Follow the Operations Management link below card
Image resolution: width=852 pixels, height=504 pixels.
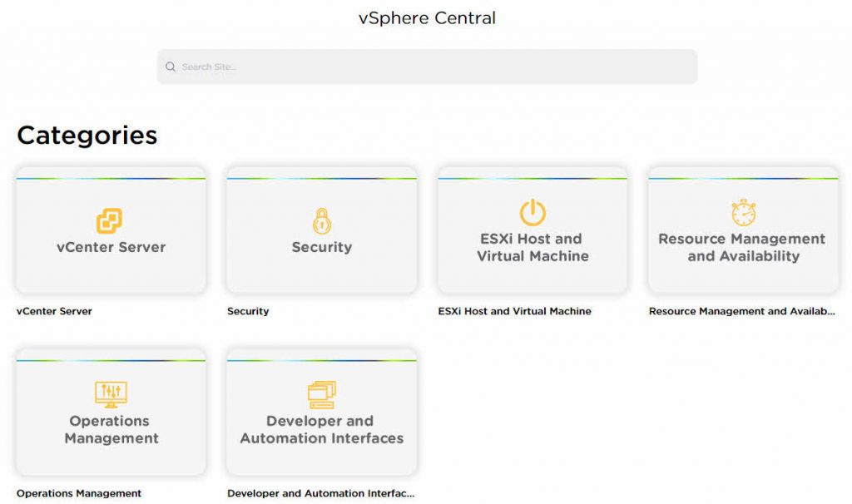coord(79,493)
